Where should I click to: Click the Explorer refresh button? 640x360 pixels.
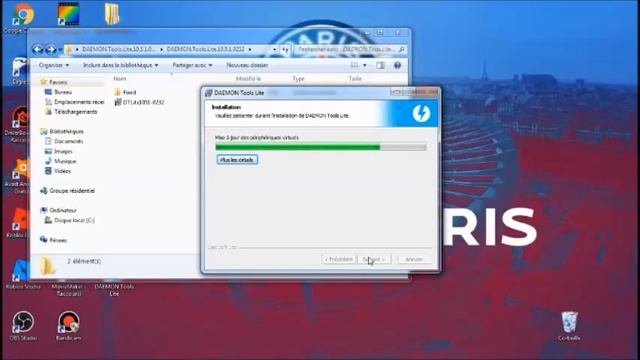click(x=285, y=49)
